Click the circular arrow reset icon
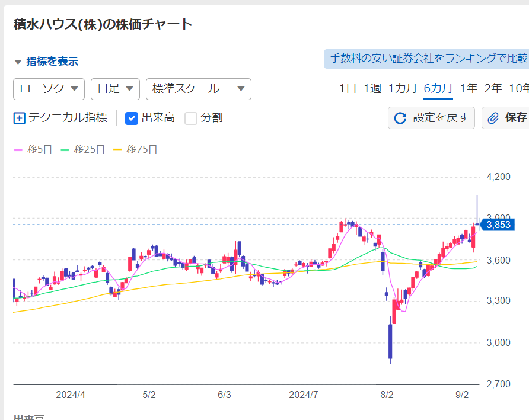The image size is (529, 420). [400, 118]
